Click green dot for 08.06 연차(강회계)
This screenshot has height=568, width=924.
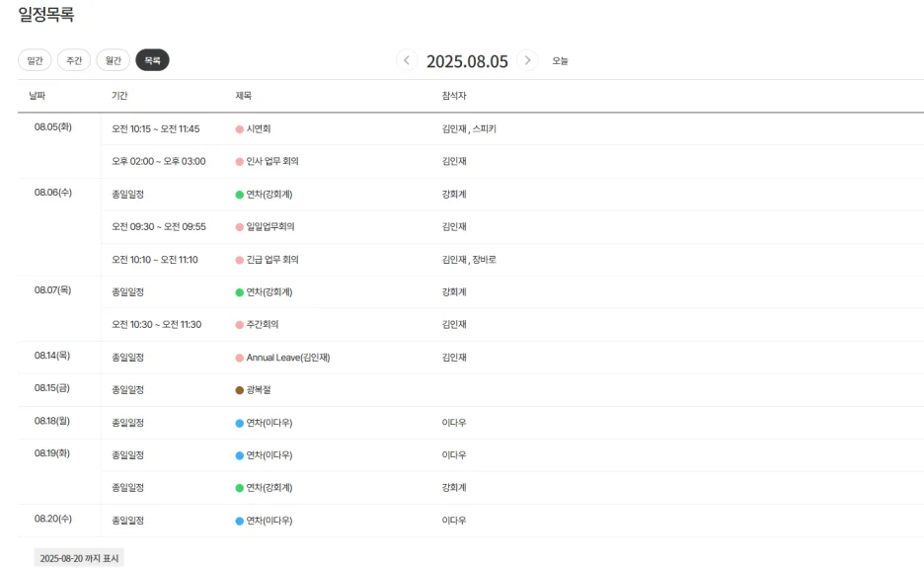(x=239, y=195)
